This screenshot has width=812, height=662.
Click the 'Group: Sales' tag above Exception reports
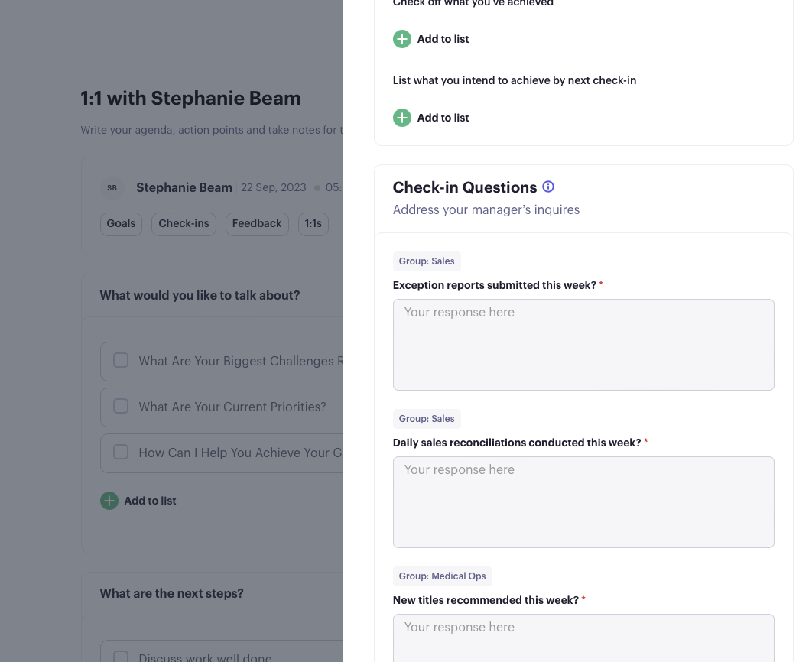click(x=427, y=261)
